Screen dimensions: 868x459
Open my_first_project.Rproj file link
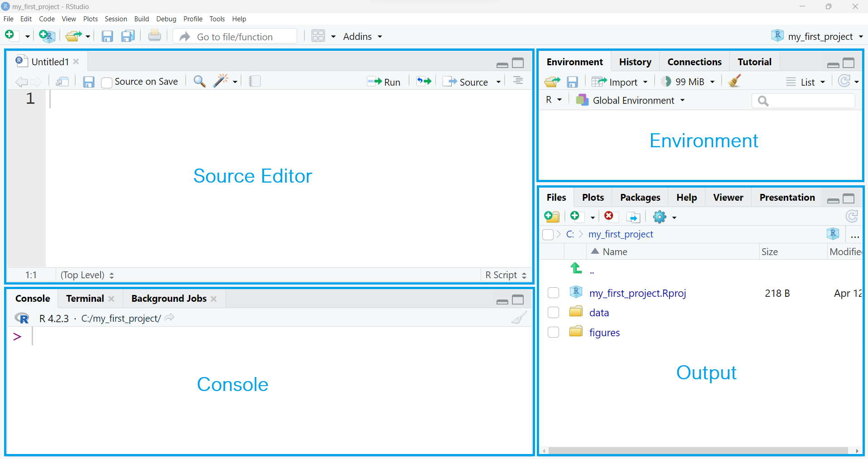[637, 293]
